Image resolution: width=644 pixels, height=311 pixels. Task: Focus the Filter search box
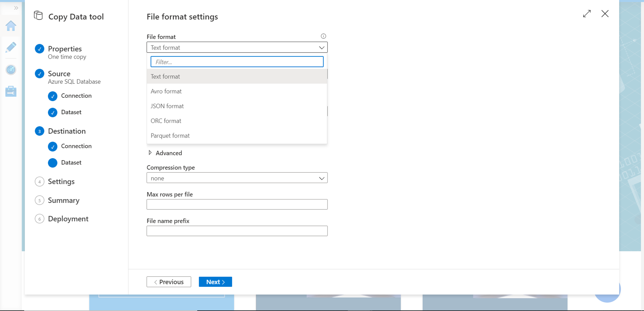[237, 62]
